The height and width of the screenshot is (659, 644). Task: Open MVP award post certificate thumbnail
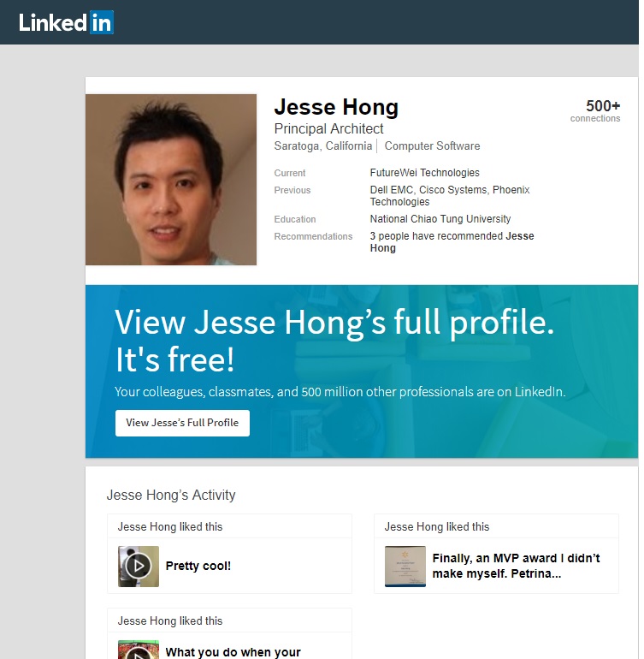pos(405,566)
